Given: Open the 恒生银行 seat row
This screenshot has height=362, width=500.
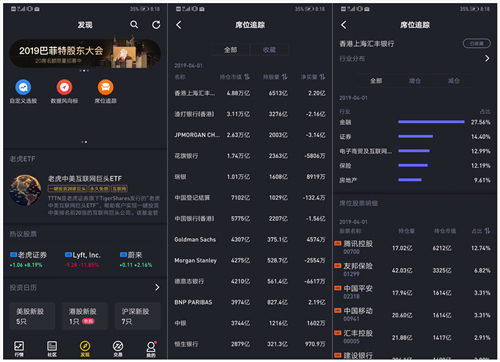Looking at the screenshot, I should (250, 344).
